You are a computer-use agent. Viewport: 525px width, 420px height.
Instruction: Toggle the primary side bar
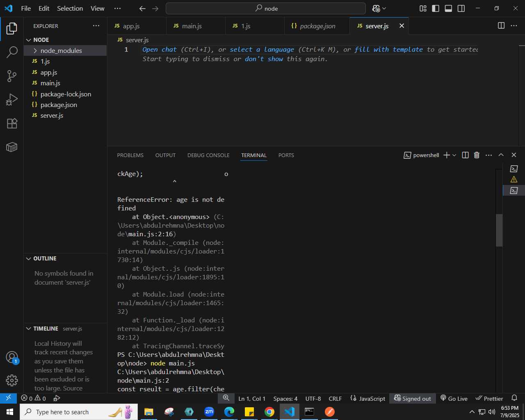pos(436,8)
